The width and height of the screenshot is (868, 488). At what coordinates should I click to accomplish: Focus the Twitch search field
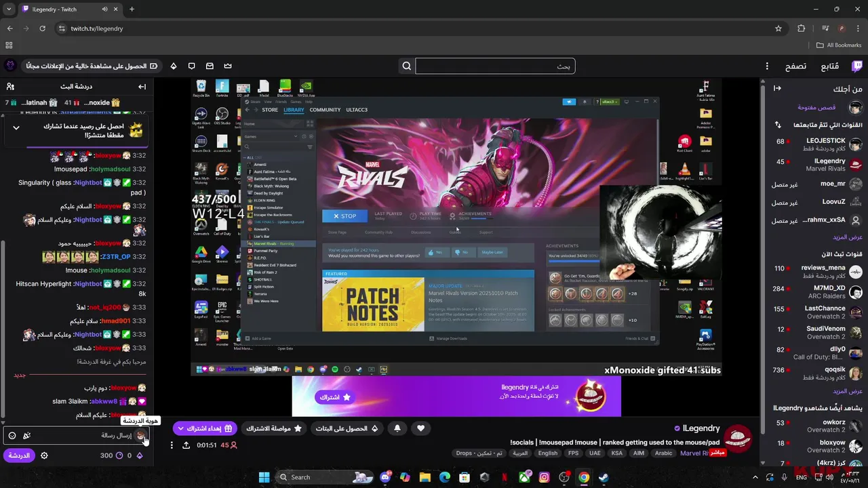pyautogui.click(x=495, y=66)
